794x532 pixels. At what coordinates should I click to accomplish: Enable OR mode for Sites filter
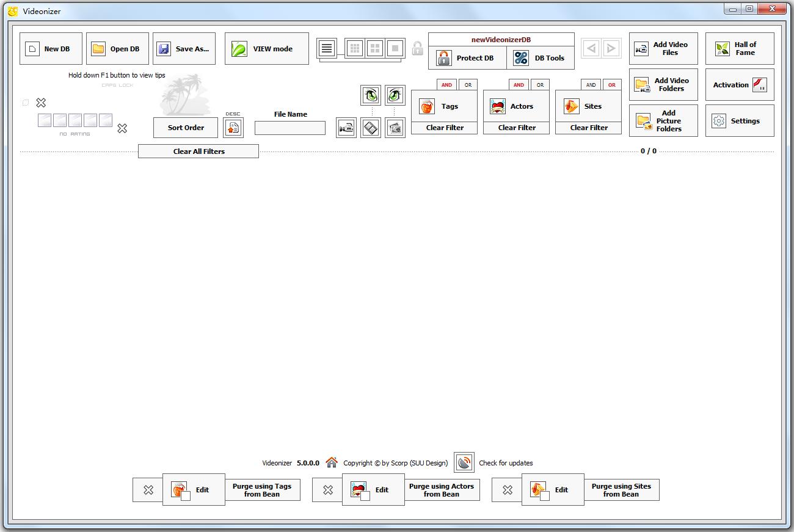[x=611, y=85]
